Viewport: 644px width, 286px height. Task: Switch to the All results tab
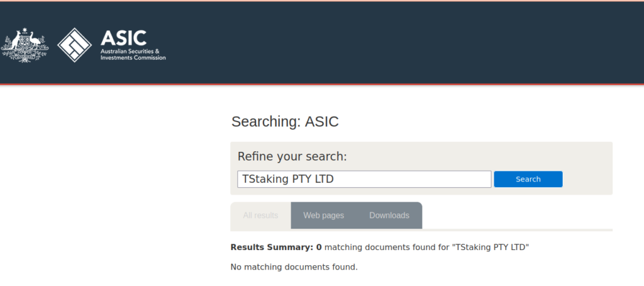click(x=260, y=215)
